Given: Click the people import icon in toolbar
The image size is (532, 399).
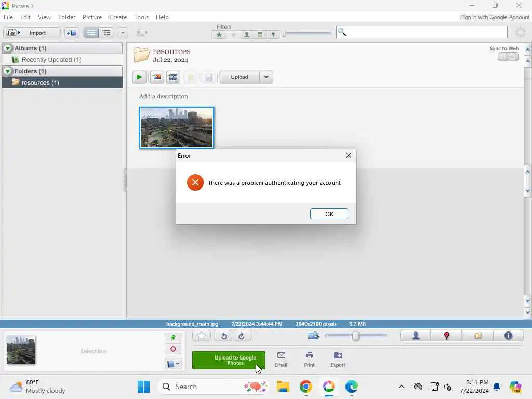Looking at the screenshot, I should pyautogui.click(x=141, y=33).
